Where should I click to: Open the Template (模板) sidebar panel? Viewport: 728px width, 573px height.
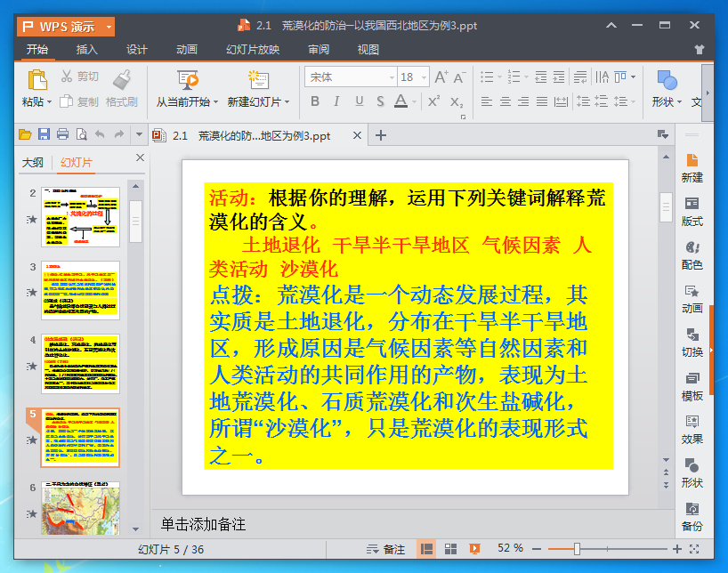(x=692, y=386)
